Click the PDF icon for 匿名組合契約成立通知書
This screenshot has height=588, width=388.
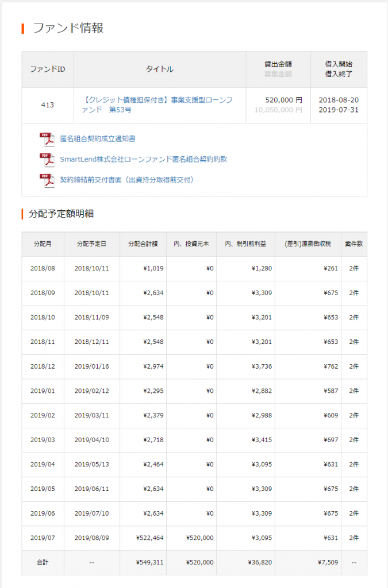point(47,139)
